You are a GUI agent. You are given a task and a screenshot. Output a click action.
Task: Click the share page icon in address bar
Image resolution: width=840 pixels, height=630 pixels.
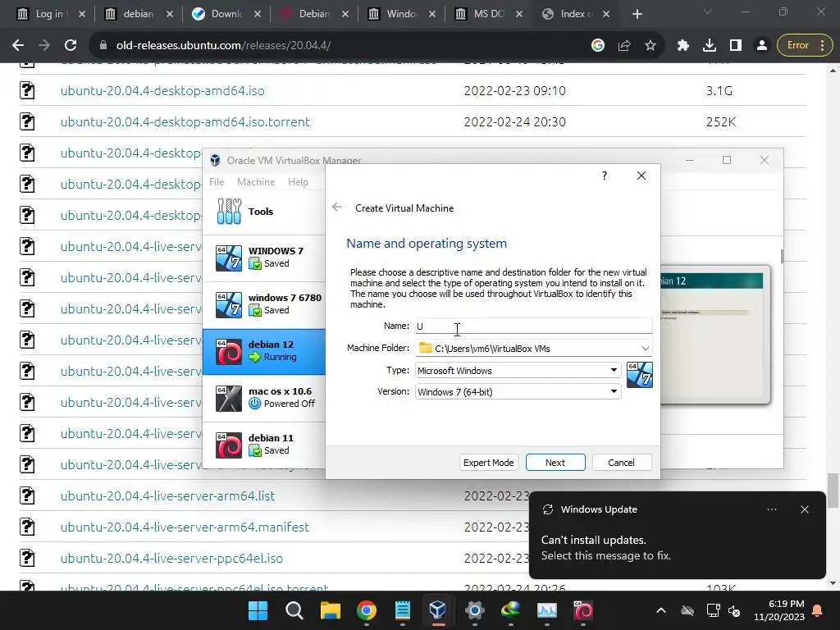pos(624,46)
